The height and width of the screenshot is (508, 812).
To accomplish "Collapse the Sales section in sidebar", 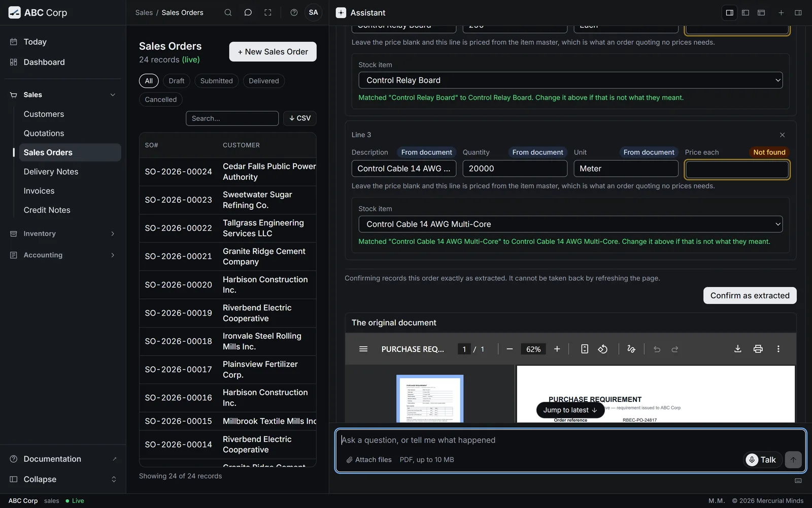I will point(113,95).
